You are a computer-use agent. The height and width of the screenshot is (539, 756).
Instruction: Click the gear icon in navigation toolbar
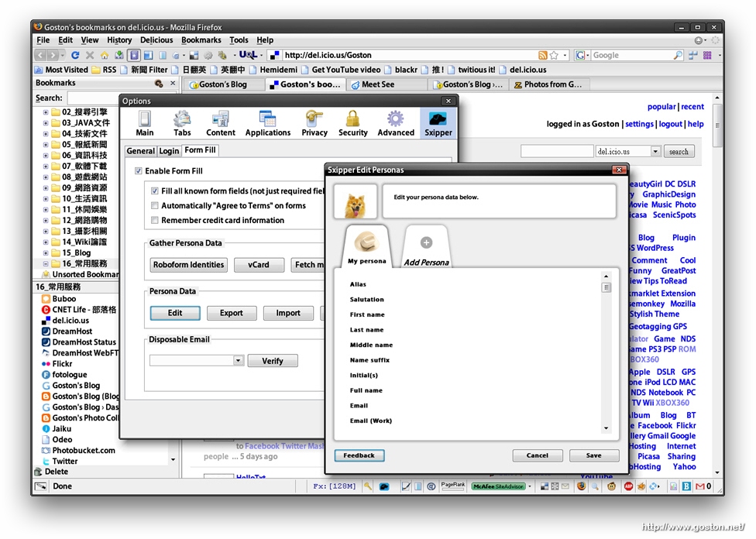point(208,55)
